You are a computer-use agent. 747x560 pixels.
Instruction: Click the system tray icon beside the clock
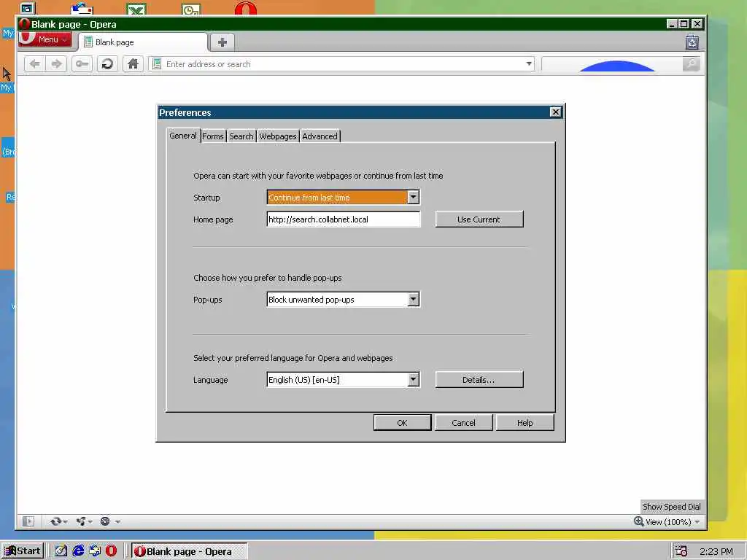pyautogui.click(x=681, y=551)
